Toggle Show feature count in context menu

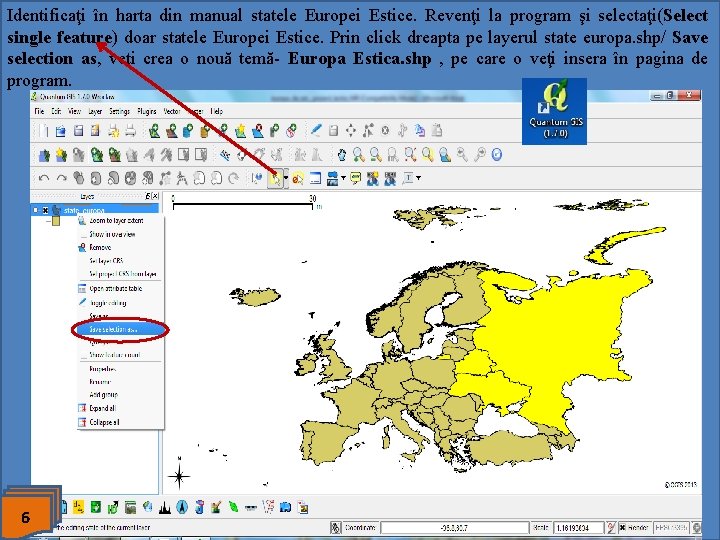coord(115,355)
